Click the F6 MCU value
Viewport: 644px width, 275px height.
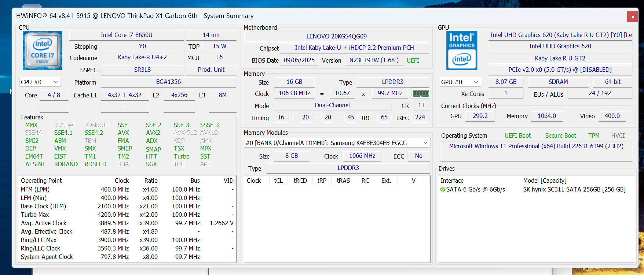(219, 57)
